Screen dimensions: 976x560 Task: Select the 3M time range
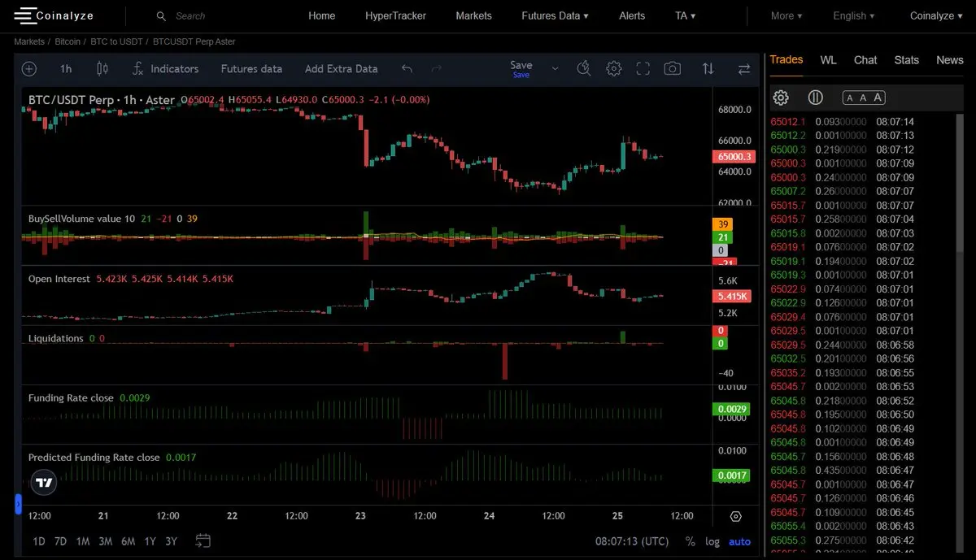[x=105, y=541]
